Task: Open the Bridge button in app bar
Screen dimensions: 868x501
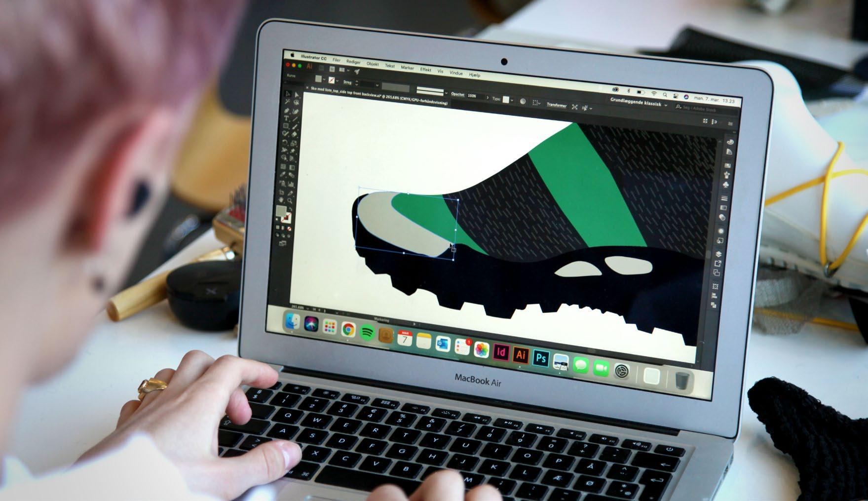Action: pos(321,68)
